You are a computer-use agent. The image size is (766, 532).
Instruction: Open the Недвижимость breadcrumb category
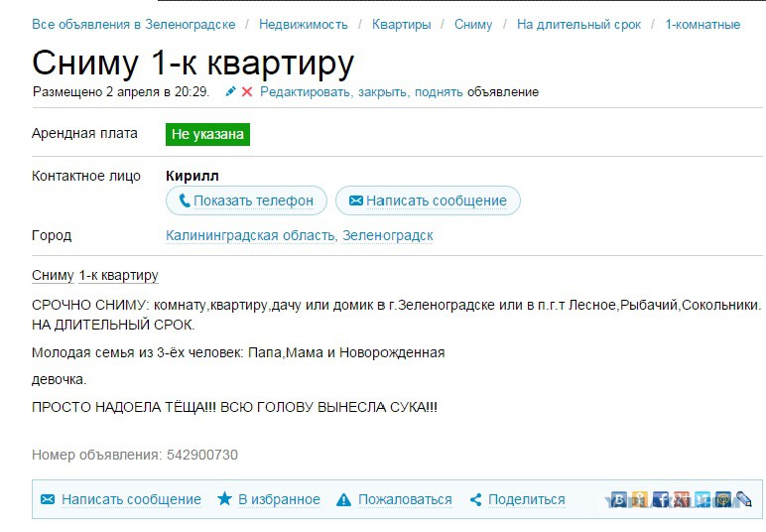[304, 24]
